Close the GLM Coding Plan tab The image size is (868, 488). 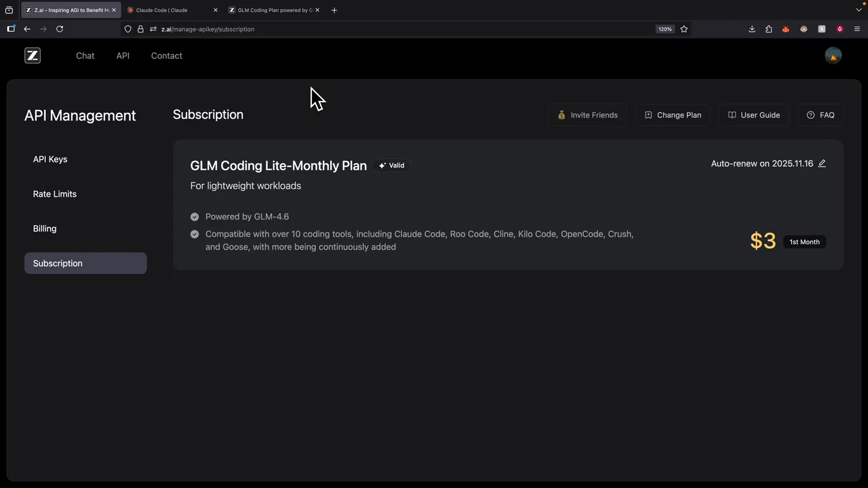317,10
